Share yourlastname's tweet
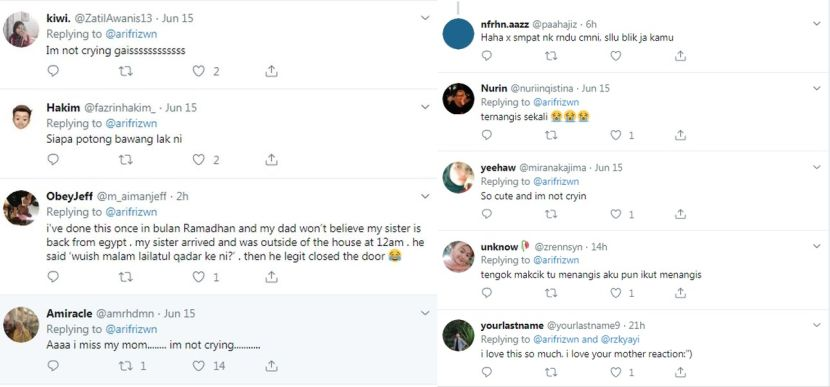The image size is (830, 387). [x=680, y=372]
